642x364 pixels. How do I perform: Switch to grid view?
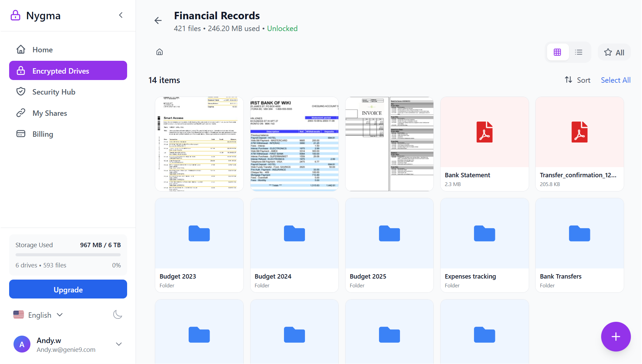coord(557,52)
